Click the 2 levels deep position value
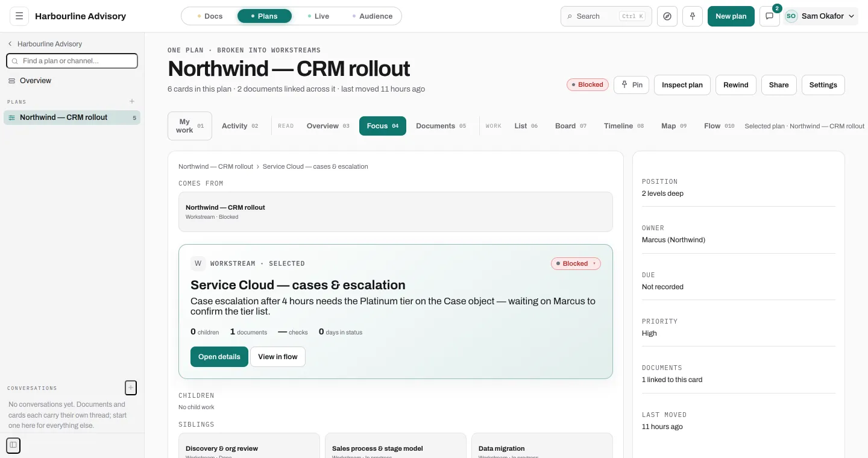 [662, 193]
